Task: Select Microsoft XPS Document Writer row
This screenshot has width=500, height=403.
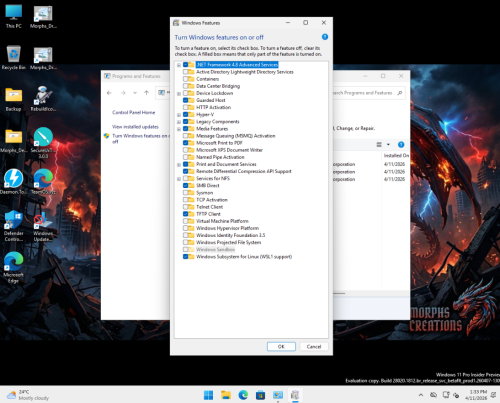Action: (x=229, y=150)
